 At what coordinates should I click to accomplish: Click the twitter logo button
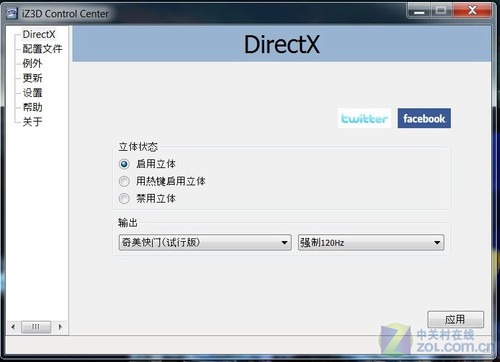tap(364, 118)
